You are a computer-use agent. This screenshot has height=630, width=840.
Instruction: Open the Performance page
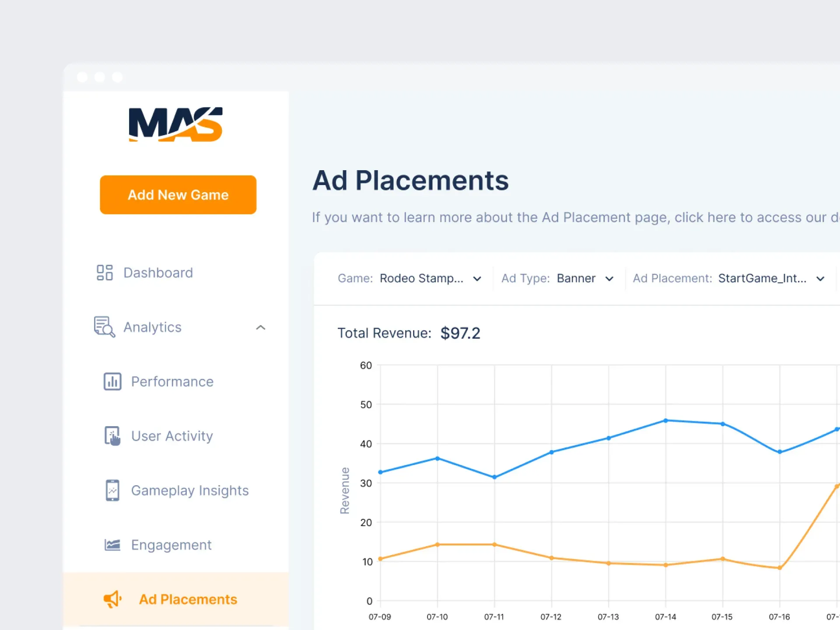point(172,381)
